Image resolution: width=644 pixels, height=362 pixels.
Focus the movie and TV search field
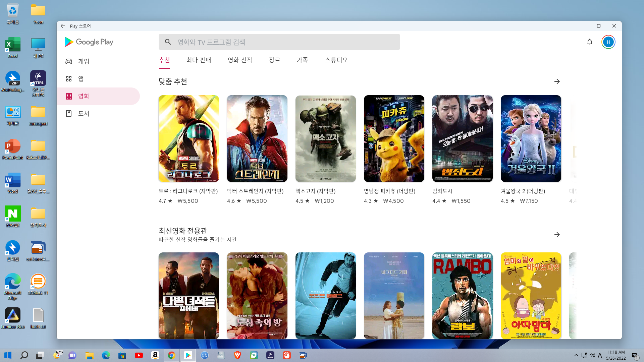279,42
